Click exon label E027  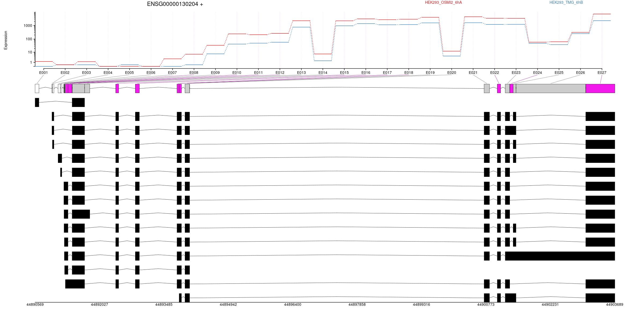pos(602,73)
